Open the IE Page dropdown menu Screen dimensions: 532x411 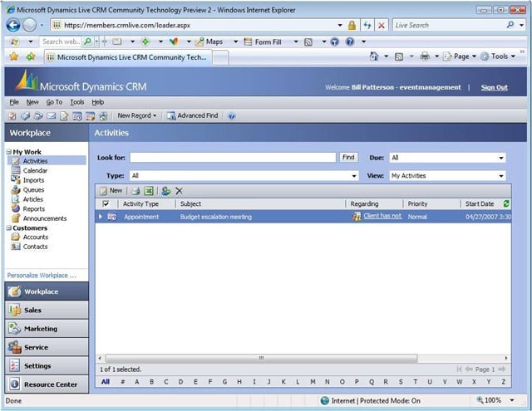460,56
